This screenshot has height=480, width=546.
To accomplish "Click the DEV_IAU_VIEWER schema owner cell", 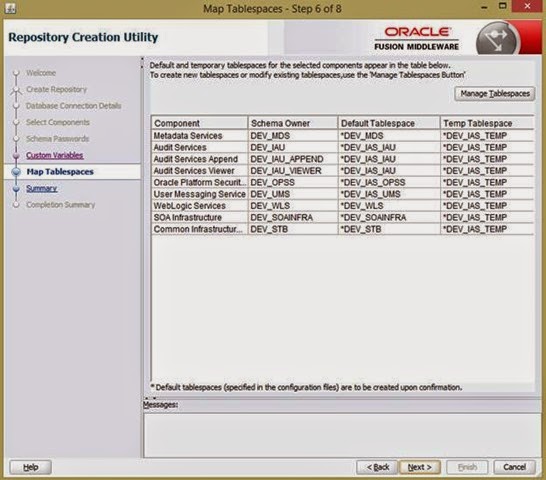I will pyautogui.click(x=293, y=171).
